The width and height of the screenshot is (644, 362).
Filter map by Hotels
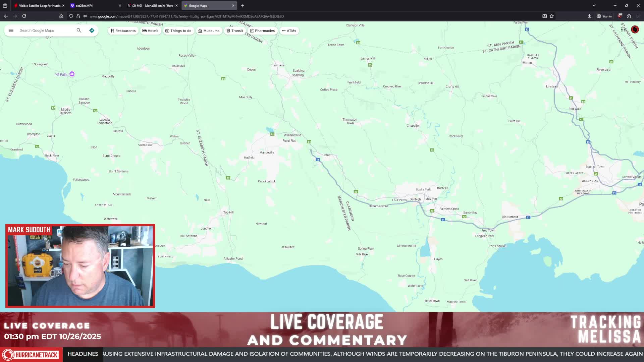[x=150, y=31]
